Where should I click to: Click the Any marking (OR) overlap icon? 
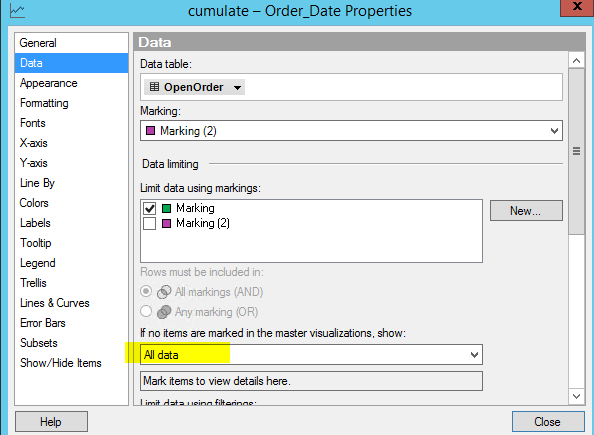pos(164,311)
